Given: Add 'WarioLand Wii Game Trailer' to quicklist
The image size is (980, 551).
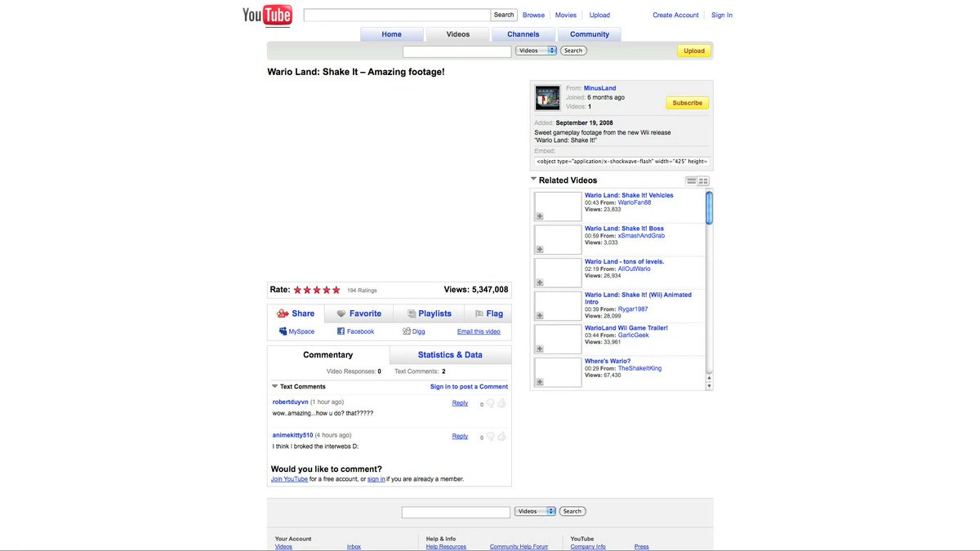Looking at the screenshot, I should 540,349.
